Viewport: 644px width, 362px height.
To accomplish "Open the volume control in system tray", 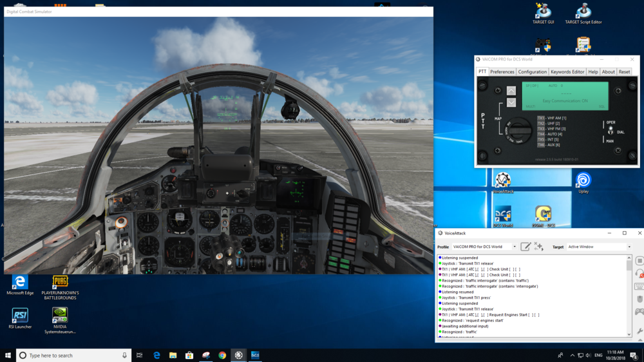I will [x=589, y=356].
